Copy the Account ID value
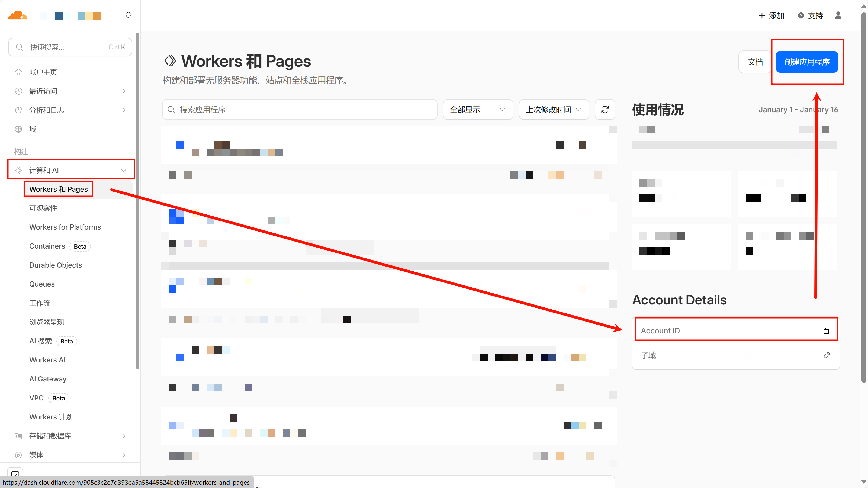Screen dimensions: 868x488 (x=827, y=330)
